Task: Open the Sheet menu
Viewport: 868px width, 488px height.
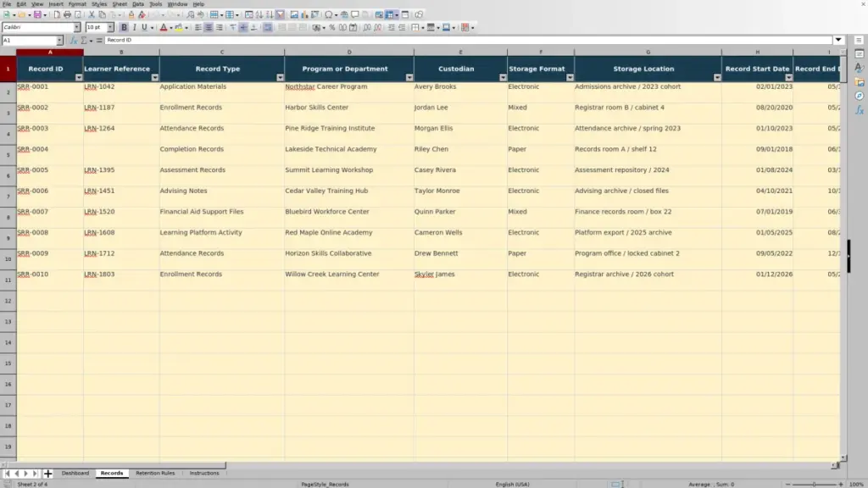Action: [x=120, y=4]
